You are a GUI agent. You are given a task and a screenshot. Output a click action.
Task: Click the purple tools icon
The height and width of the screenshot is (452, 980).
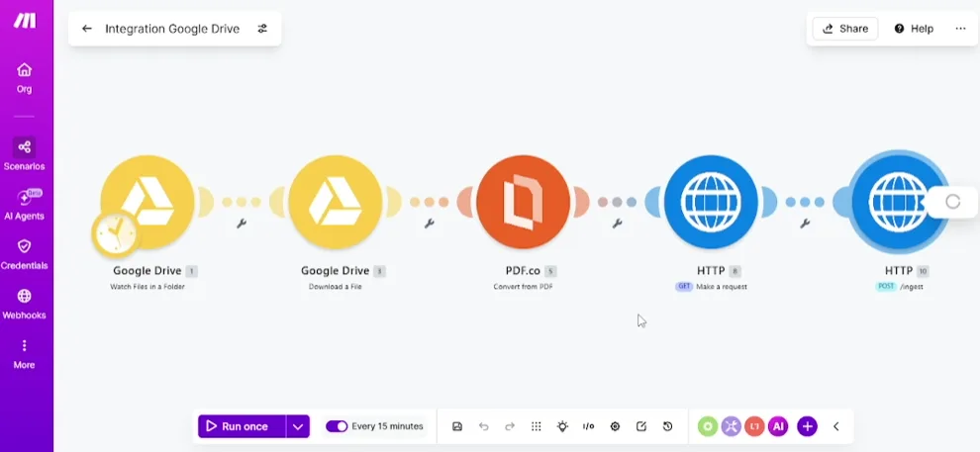click(731, 426)
